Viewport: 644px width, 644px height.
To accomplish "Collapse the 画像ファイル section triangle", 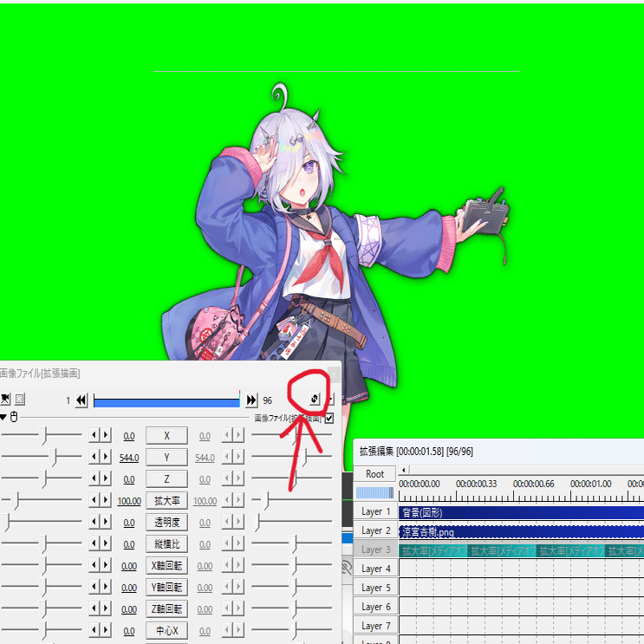I will tap(3, 417).
